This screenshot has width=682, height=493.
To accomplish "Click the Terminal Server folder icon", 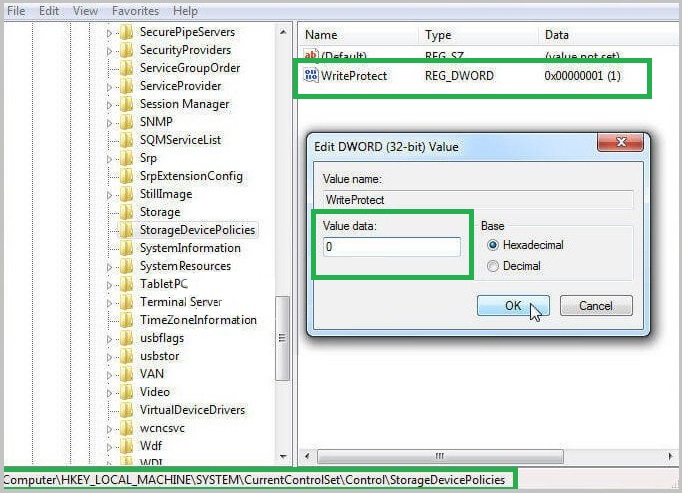I will tap(127, 302).
